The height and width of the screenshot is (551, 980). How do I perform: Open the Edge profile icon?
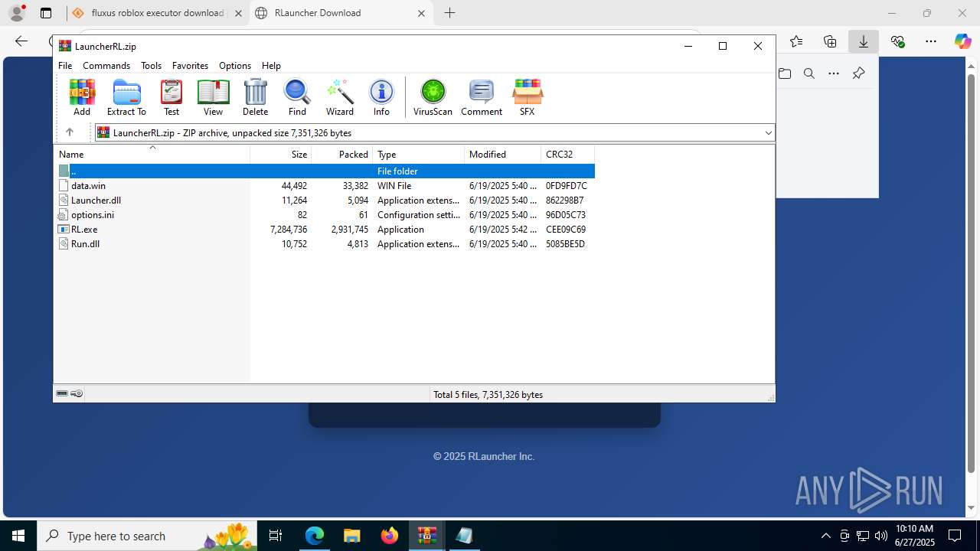[x=17, y=13]
